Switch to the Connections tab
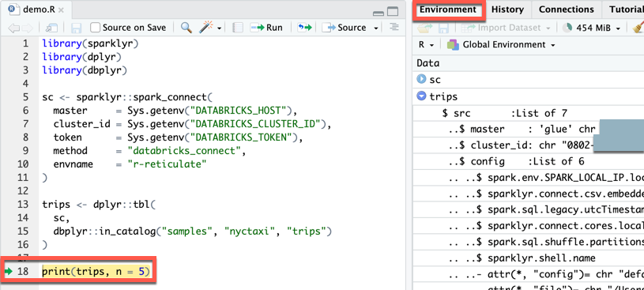 [567, 9]
